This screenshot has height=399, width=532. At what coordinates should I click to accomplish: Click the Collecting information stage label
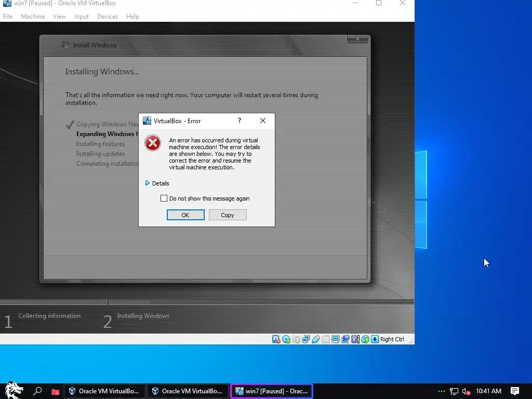click(49, 316)
